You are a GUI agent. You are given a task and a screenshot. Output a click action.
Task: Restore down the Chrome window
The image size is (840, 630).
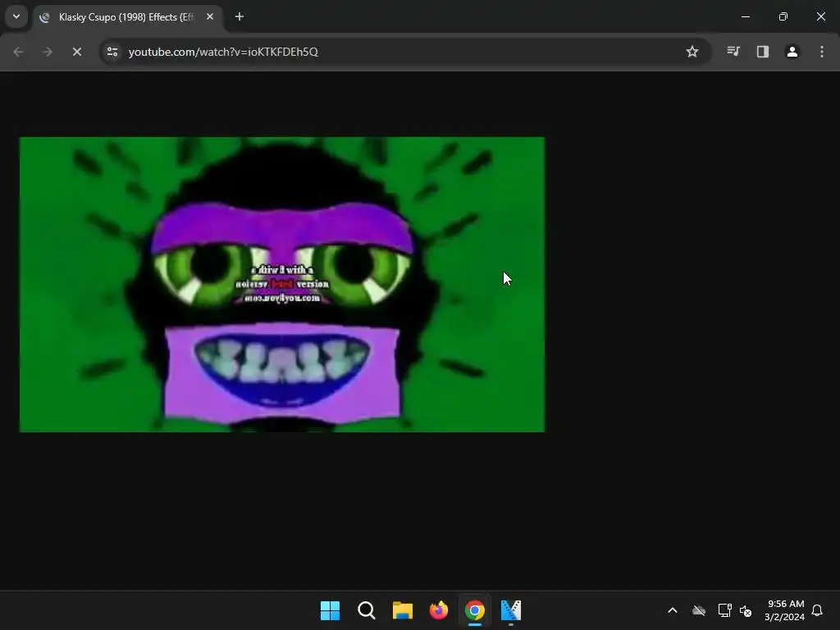783,16
